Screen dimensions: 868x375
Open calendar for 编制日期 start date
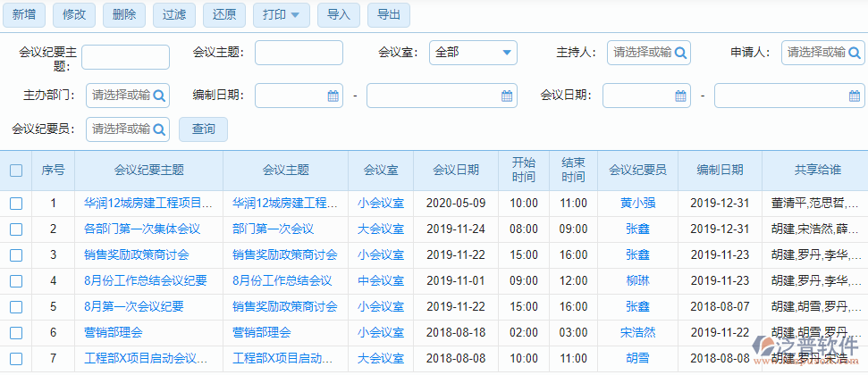coord(333,96)
